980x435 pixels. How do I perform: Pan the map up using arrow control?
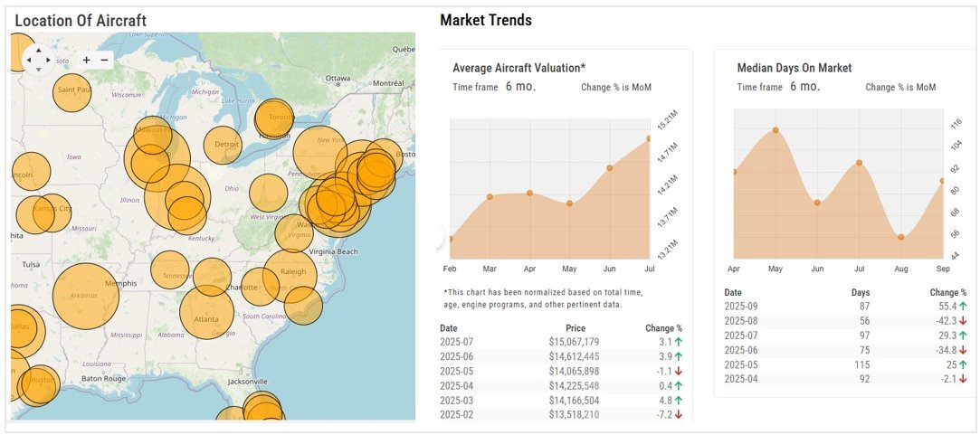[x=38, y=51]
